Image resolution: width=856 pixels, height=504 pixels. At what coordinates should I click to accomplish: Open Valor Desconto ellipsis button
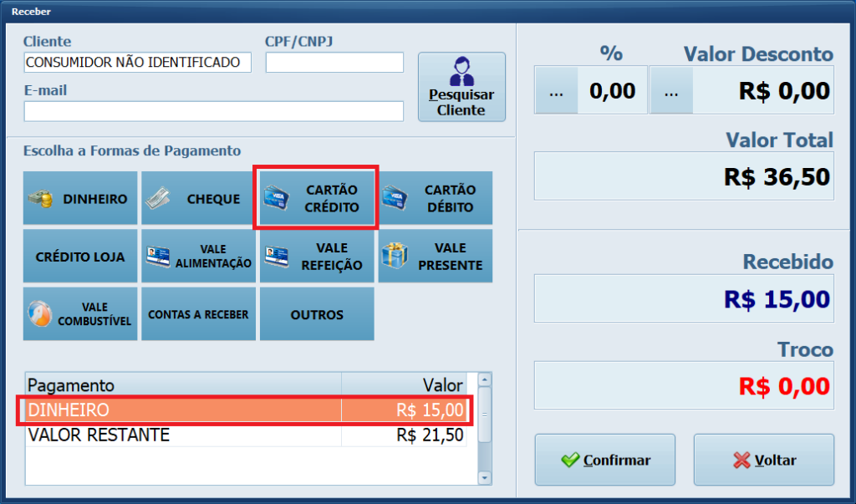(x=671, y=91)
